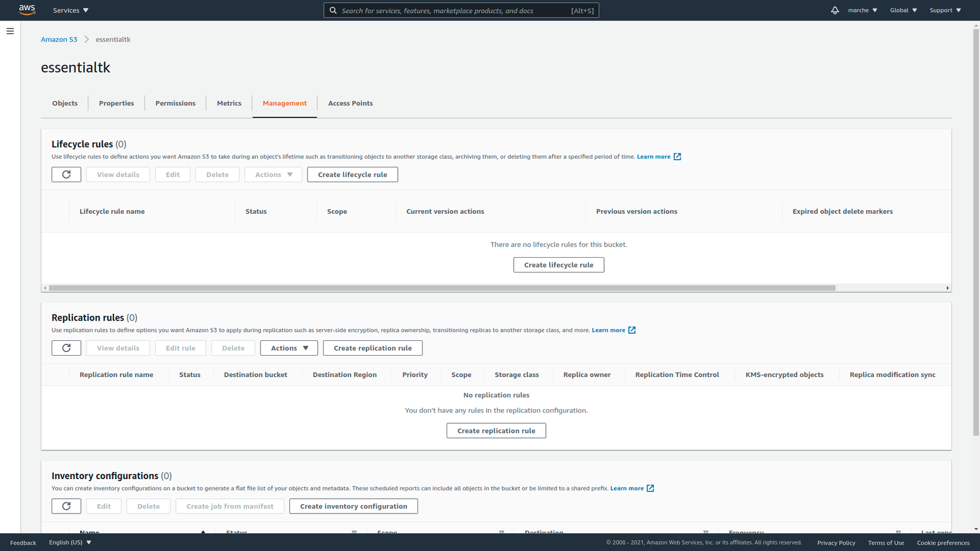Click the Replication rule name column header
The height and width of the screenshot is (551, 980).
[x=116, y=375]
